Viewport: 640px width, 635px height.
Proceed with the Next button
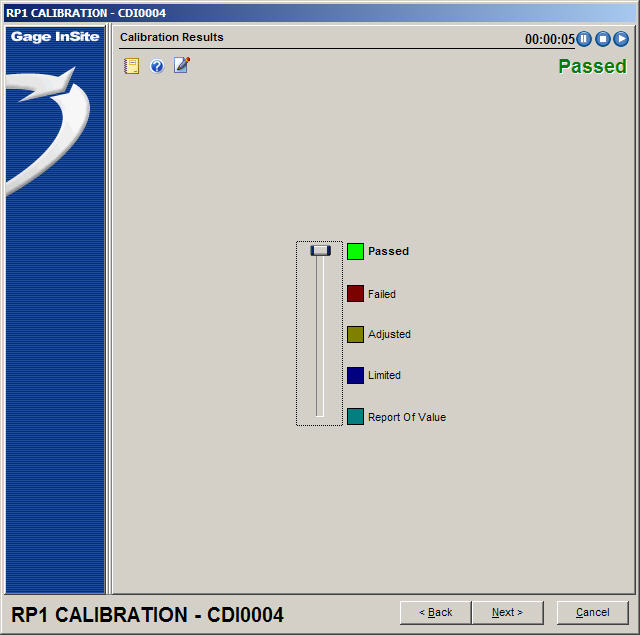[507, 612]
